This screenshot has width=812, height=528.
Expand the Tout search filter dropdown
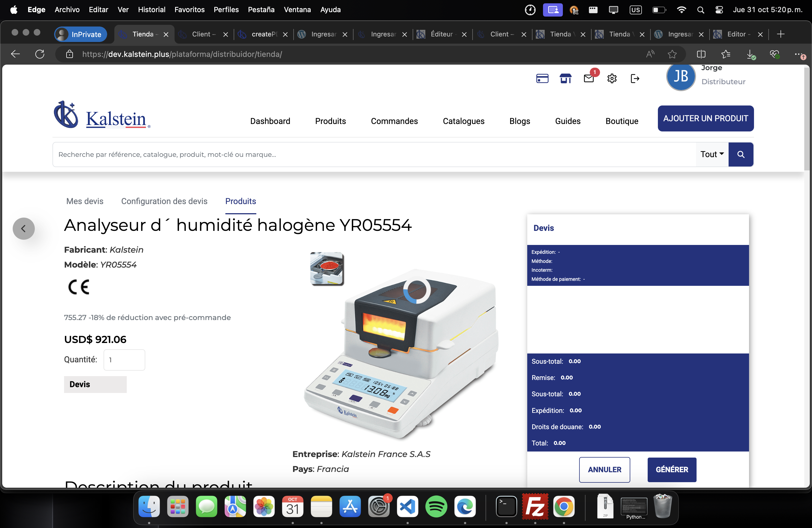[712, 155]
